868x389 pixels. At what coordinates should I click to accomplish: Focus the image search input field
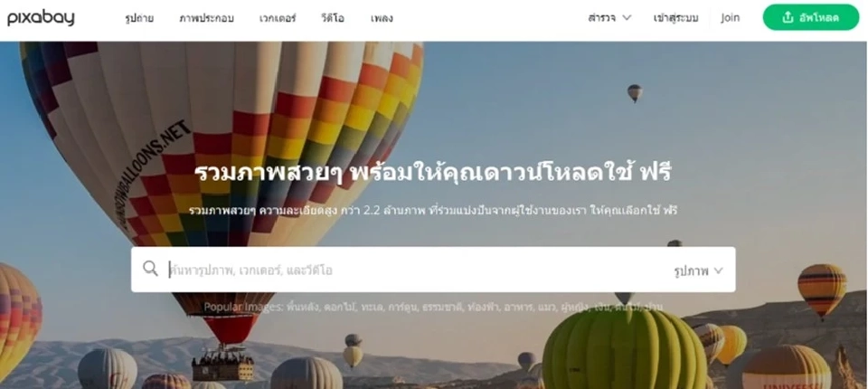[415, 270]
